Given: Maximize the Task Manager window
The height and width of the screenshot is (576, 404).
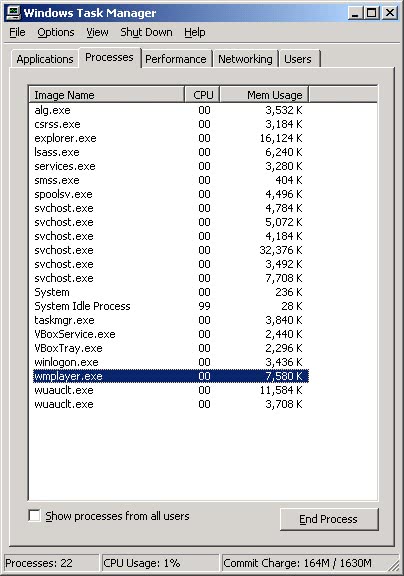Looking at the screenshot, I should pos(371,13).
